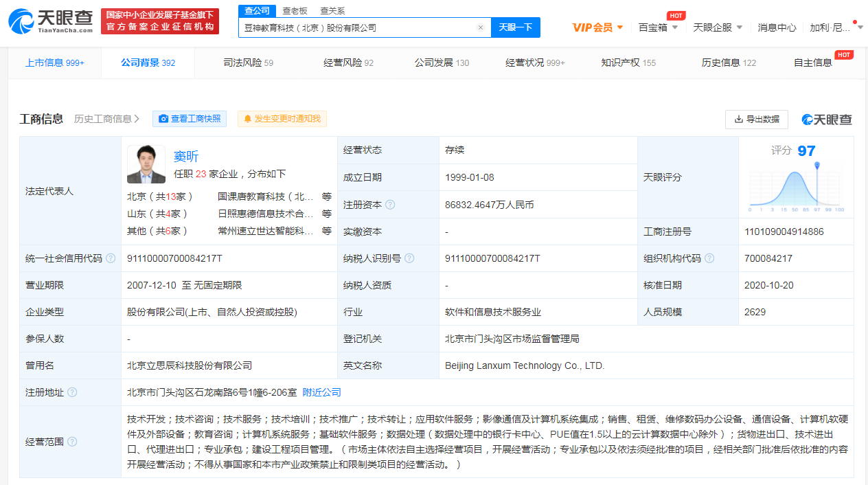Click help icon next to 注册资本
Image resolution: width=868 pixels, height=485 pixels.
click(390, 205)
